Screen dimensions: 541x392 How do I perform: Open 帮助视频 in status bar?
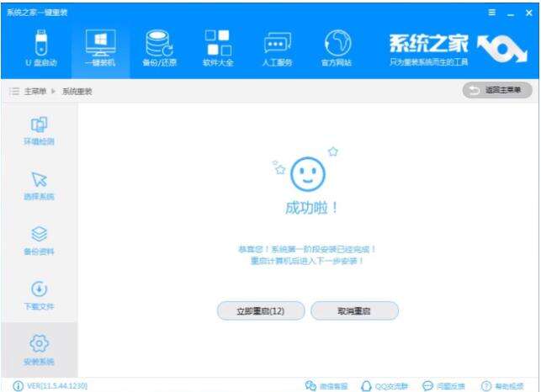tap(502, 386)
